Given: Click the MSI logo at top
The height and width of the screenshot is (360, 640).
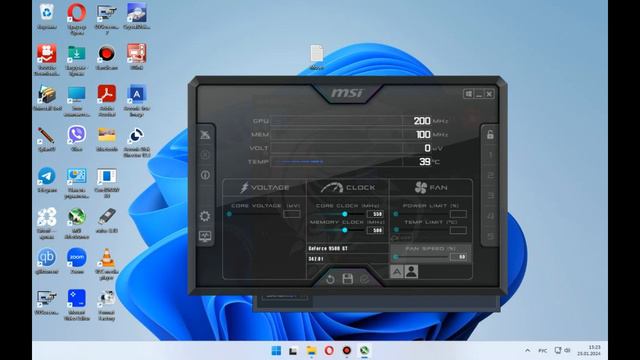Looking at the screenshot, I should [x=347, y=93].
